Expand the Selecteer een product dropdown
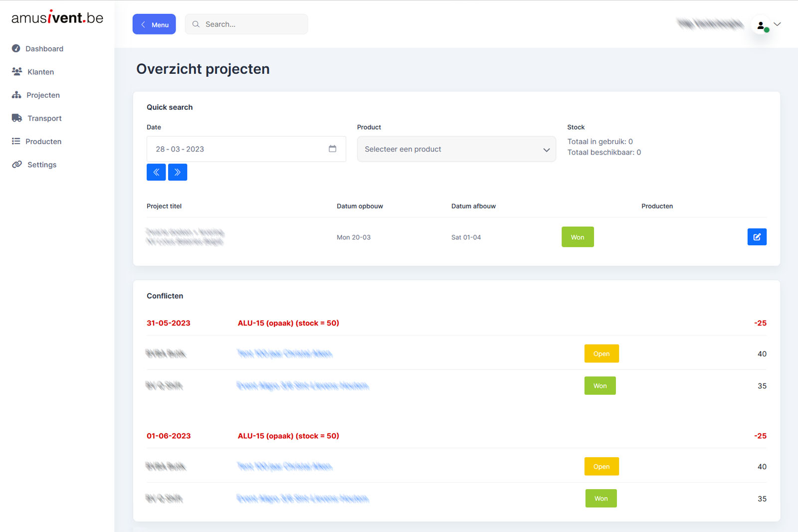Screen dimensions: 798x532 [456, 149]
